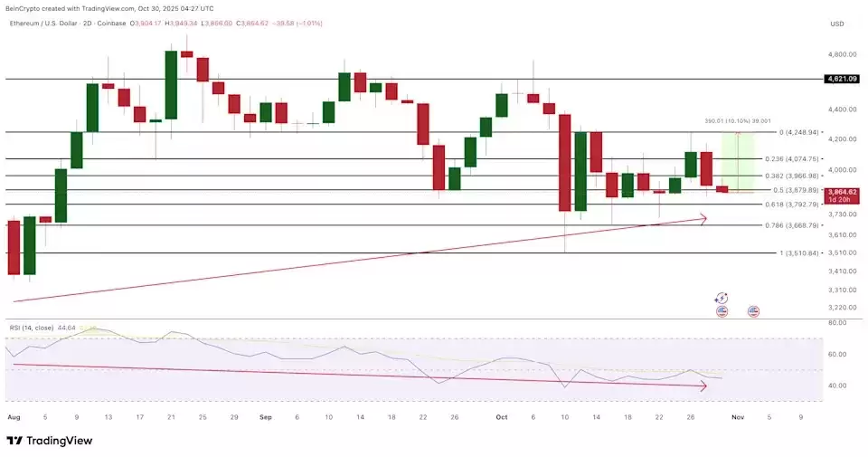Viewport: 868px width, 457px height.
Task: Click the red arrowhead on the RSI trendline
Action: pos(703,386)
